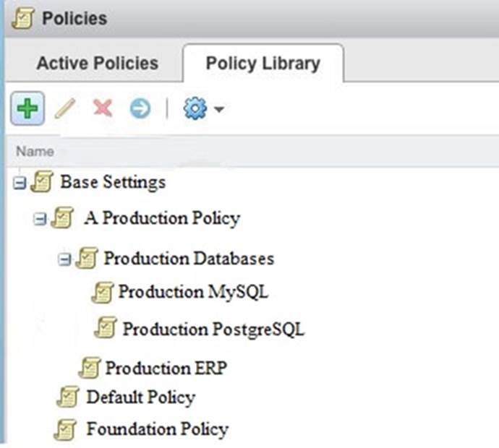This screenshot has width=499, height=448.
Task: Select the Production ERP policy label
Action: [166, 368]
